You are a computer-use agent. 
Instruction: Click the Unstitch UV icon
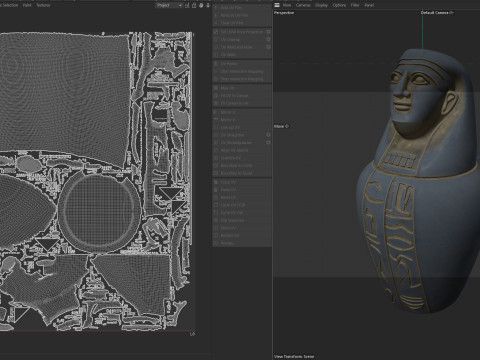tap(216, 158)
